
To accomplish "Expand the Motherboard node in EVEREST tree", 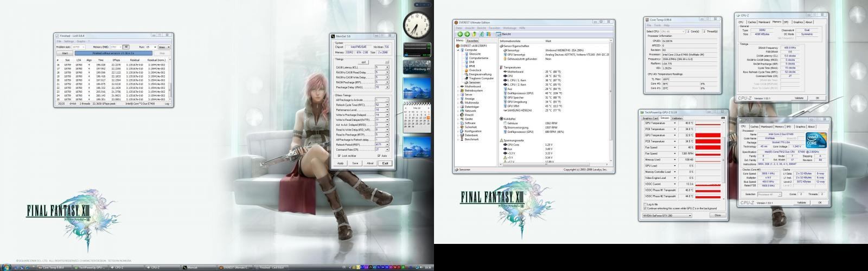I will click(x=458, y=87).
